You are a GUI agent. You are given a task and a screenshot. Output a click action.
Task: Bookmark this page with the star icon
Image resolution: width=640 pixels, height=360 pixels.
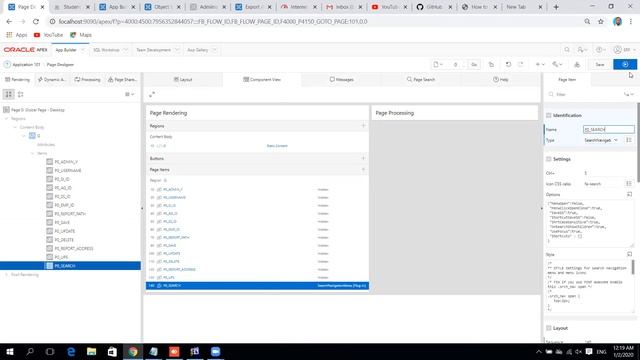click(x=600, y=21)
